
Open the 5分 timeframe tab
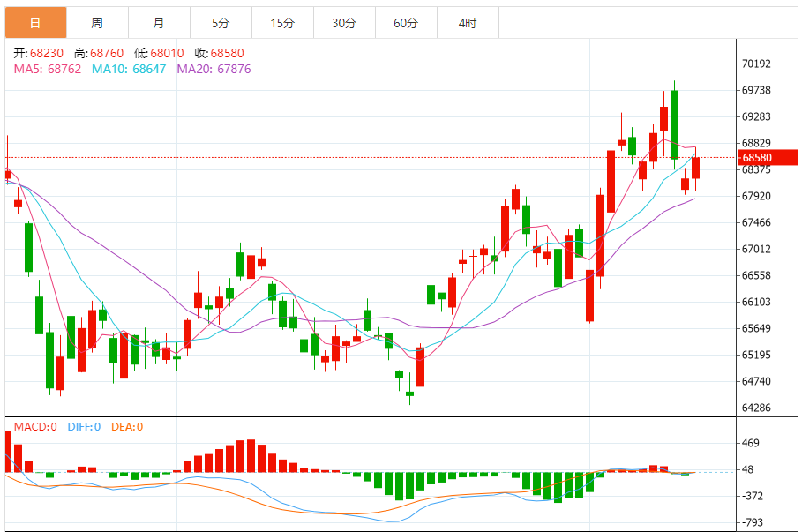(x=221, y=23)
